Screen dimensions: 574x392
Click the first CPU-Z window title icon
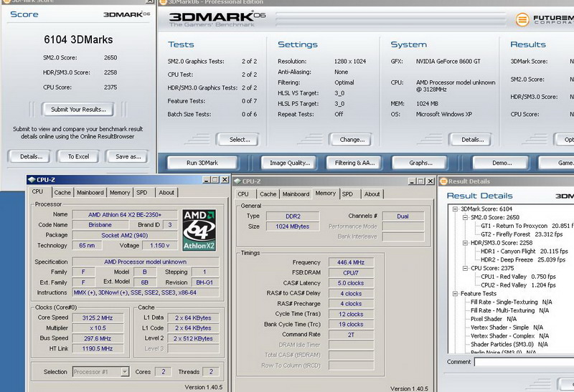pos(32,180)
